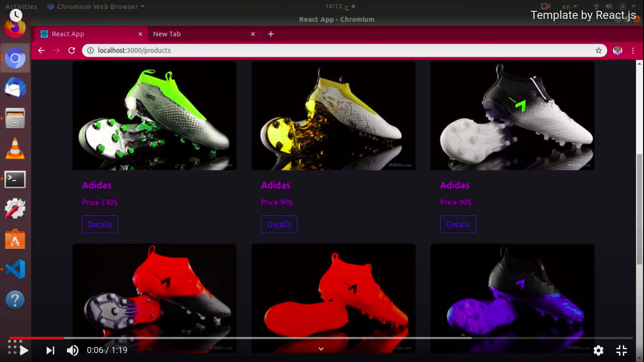Open the 'en' keyboard language dropdown
Image resolution: width=644 pixels, height=362 pixels.
pos(569,7)
